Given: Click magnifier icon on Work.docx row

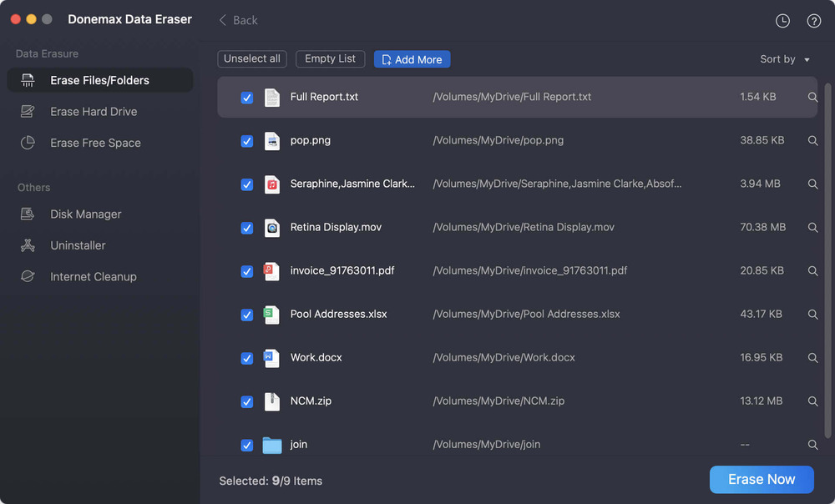Looking at the screenshot, I should coord(812,358).
